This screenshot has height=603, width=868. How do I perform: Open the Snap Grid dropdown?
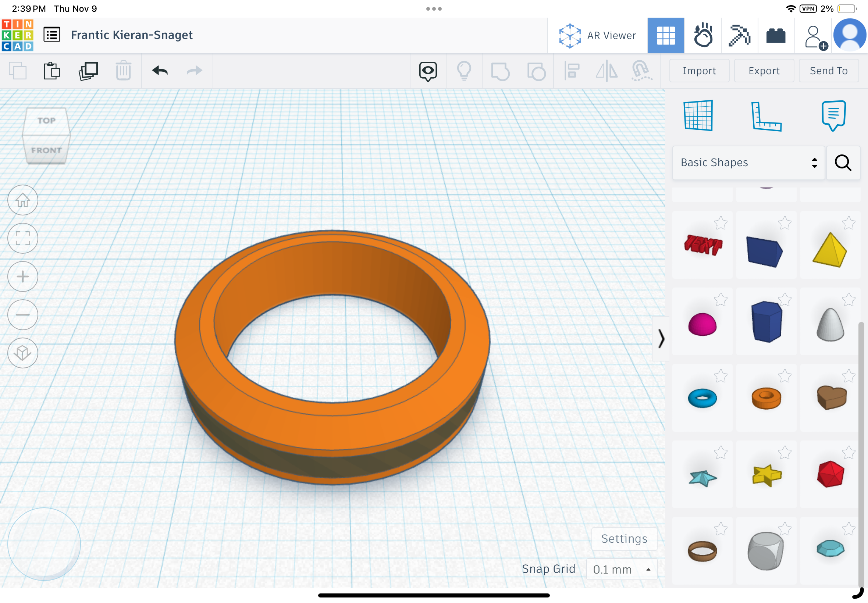[622, 570]
